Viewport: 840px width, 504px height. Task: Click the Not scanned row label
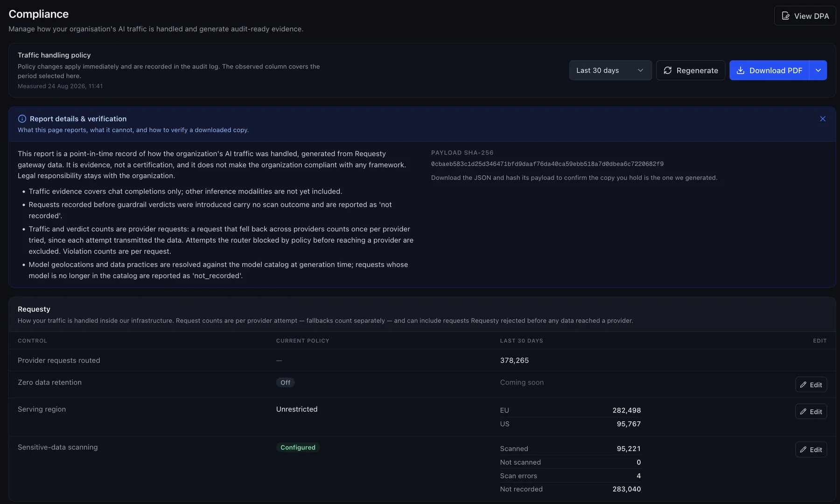pos(520,462)
